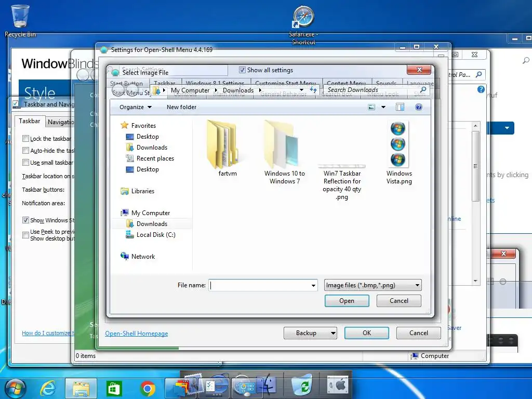Click the refresh icon in address bar
This screenshot has height=399, width=532.
[x=313, y=90]
